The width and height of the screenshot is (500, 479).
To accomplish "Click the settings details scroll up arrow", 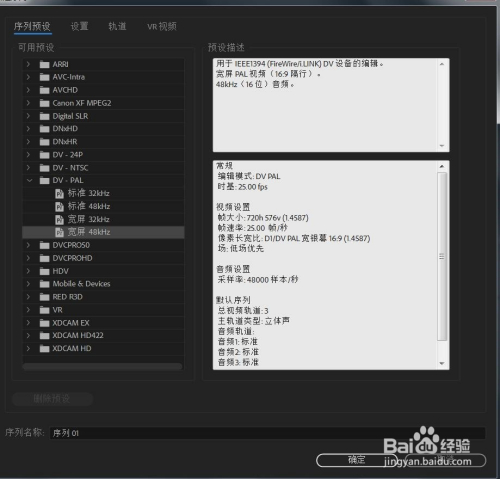I will (442, 166).
